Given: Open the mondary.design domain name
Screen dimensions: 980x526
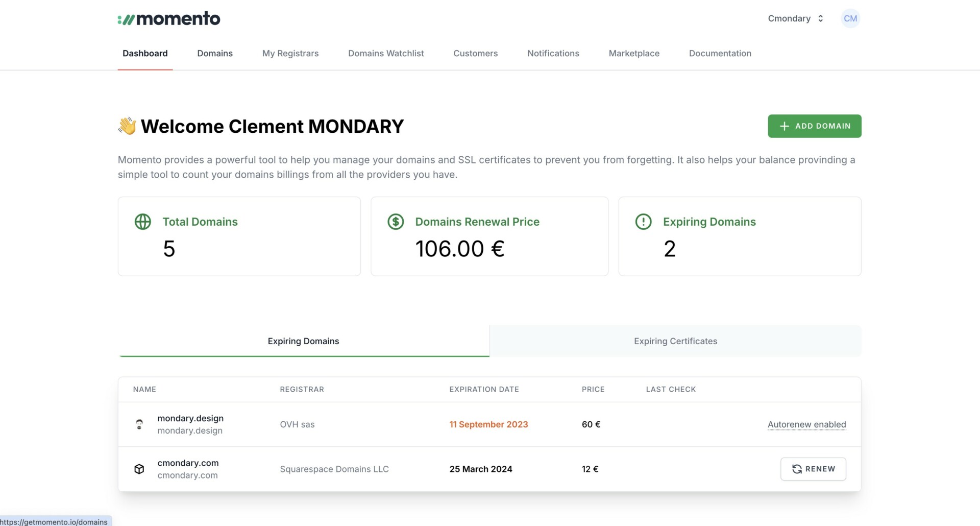Looking at the screenshot, I should [190, 418].
